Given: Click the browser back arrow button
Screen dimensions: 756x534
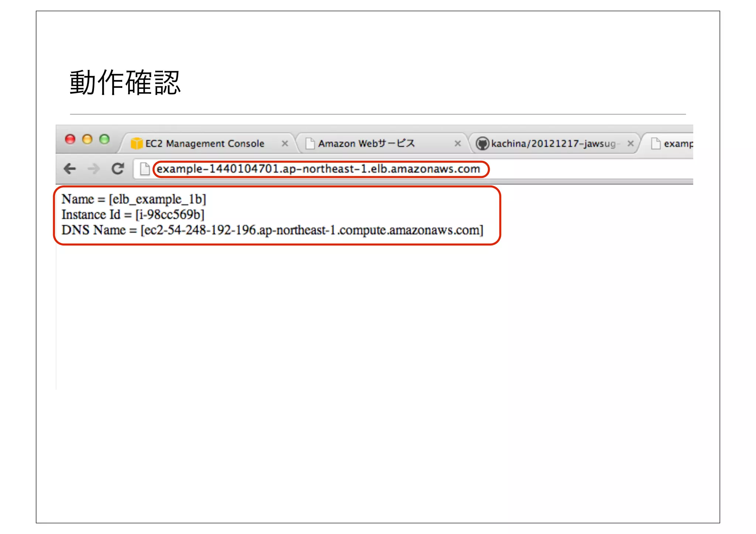Looking at the screenshot, I should (x=70, y=169).
